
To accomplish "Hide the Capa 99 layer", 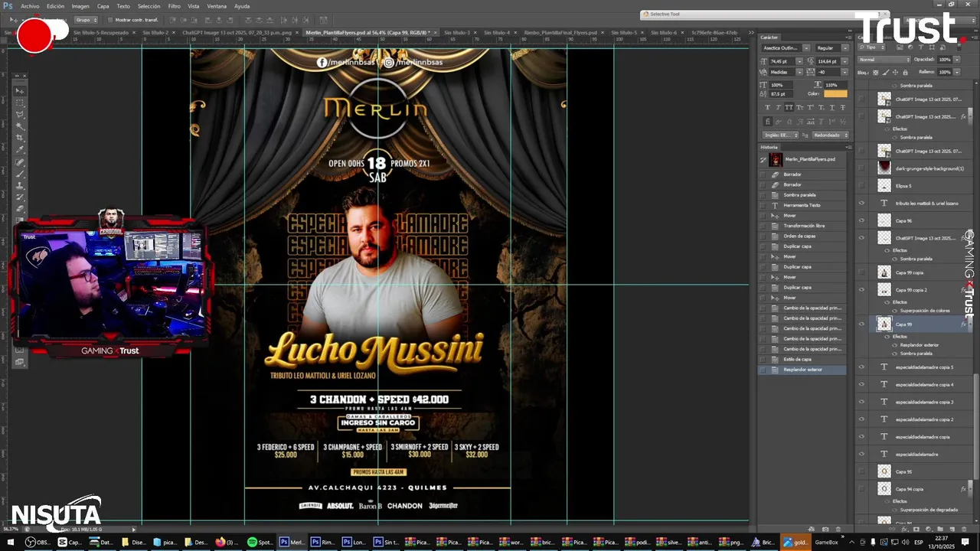I will (861, 324).
